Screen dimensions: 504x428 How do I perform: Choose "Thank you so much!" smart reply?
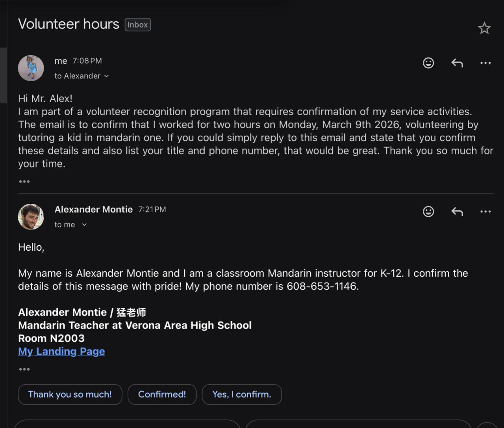pos(70,394)
